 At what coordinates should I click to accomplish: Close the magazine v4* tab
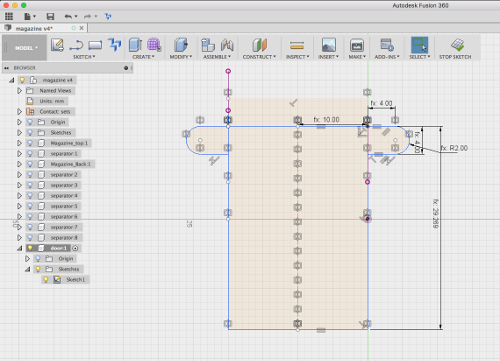click(x=81, y=28)
